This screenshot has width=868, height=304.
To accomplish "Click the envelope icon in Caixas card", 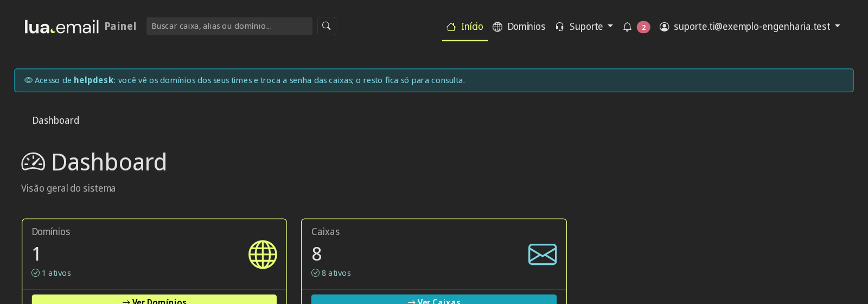I will [x=542, y=255].
